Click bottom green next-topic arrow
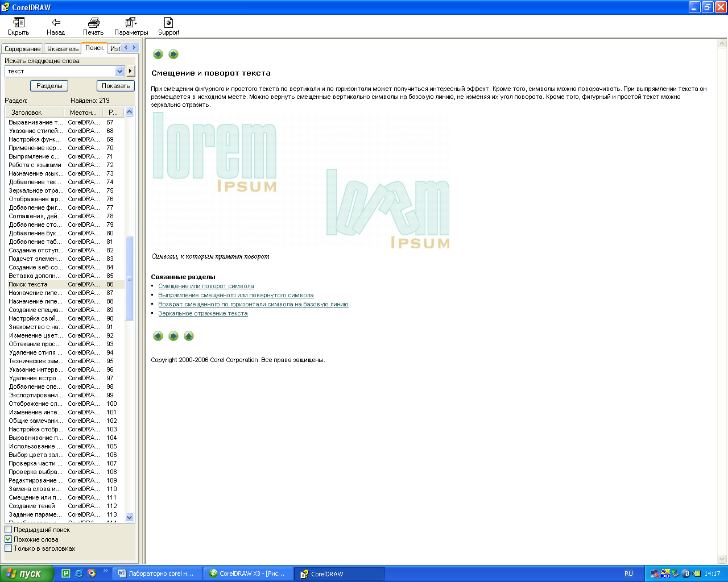 (x=173, y=336)
